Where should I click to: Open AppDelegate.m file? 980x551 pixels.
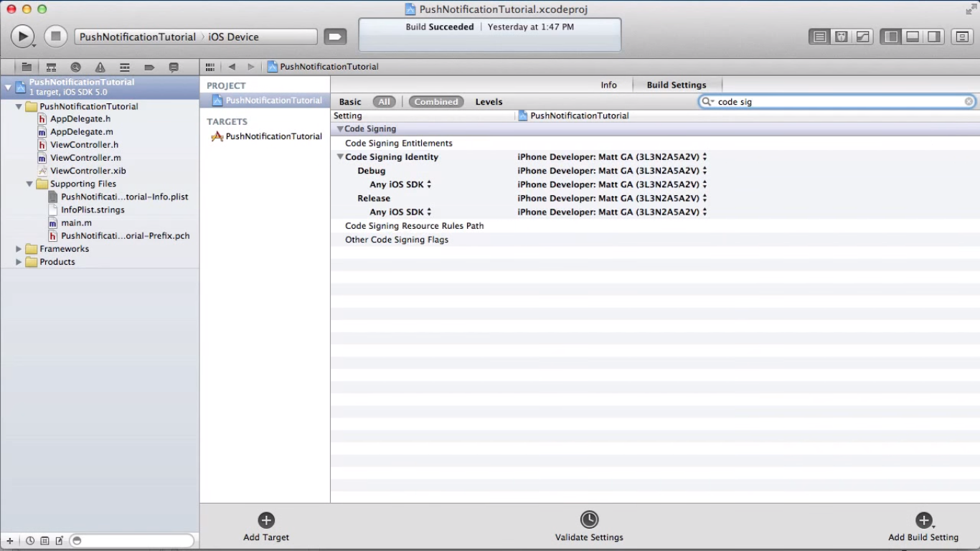click(x=81, y=132)
